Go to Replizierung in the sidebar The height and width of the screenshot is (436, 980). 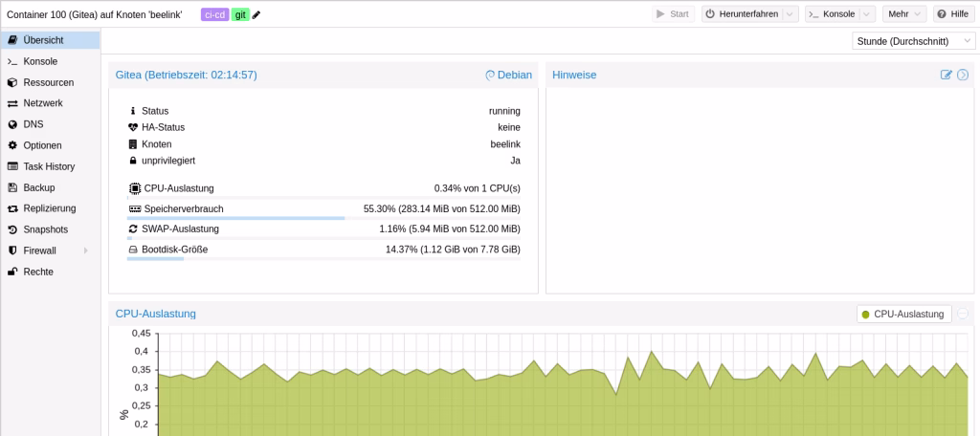coord(49,208)
